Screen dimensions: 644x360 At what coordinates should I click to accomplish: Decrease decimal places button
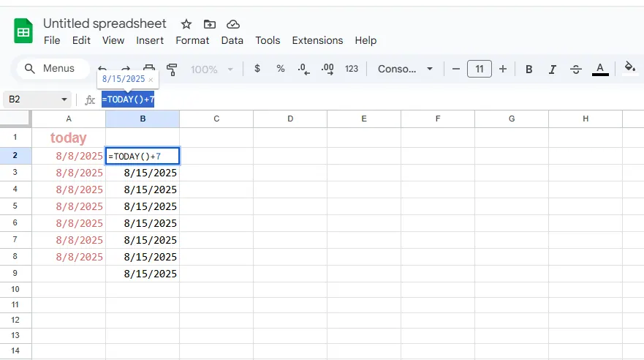(x=303, y=69)
